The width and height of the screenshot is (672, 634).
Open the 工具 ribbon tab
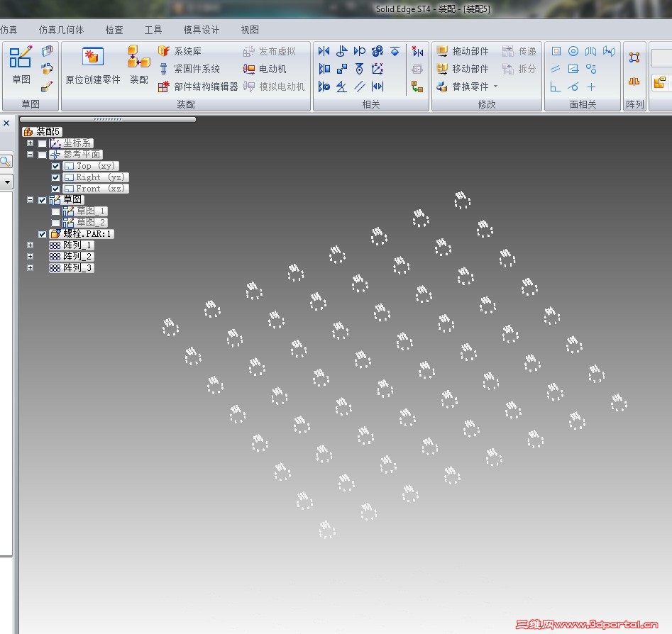[x=153, y=30]
